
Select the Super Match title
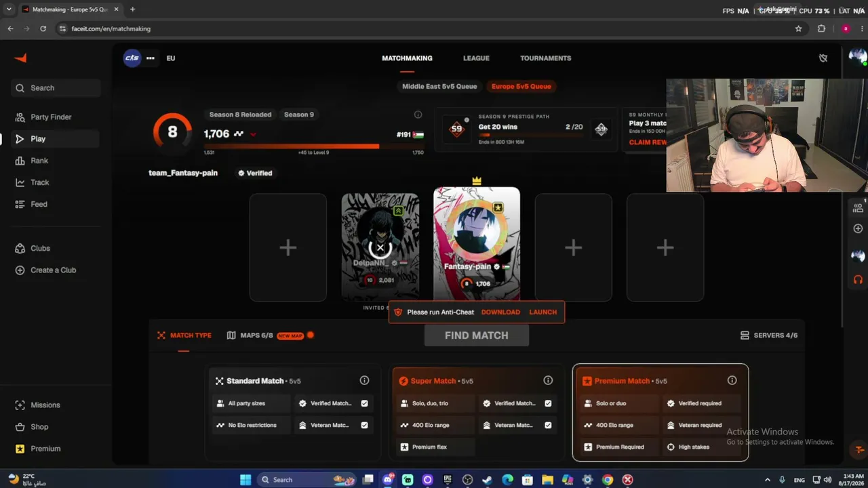(433, 381)
